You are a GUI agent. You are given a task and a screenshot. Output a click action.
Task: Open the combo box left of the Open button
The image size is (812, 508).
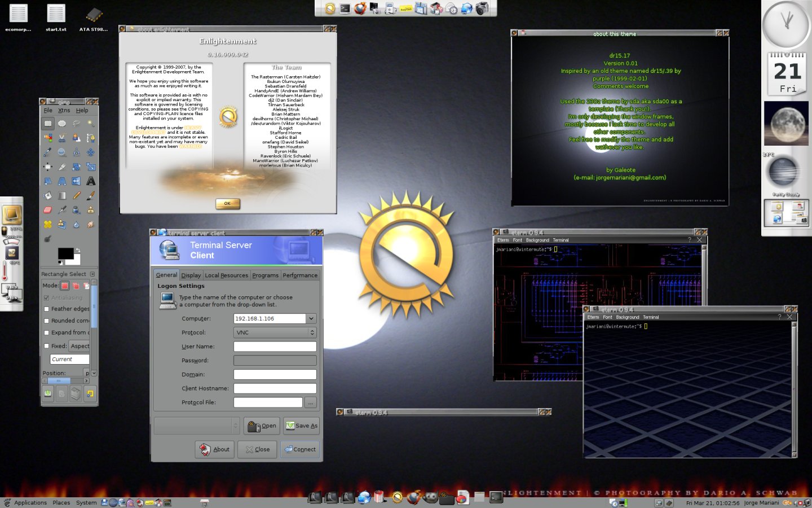pos(197,426)
